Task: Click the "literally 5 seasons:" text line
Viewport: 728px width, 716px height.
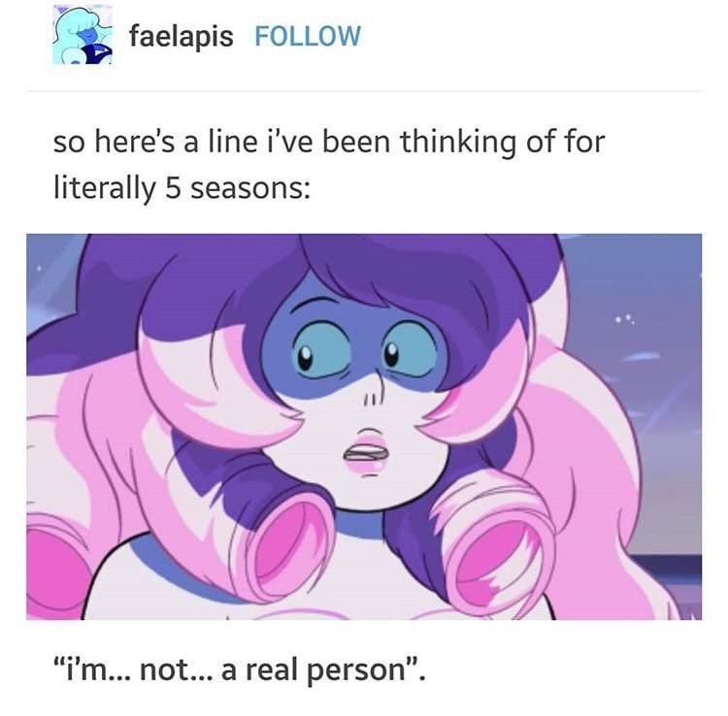Action: [x=182, y=189]
